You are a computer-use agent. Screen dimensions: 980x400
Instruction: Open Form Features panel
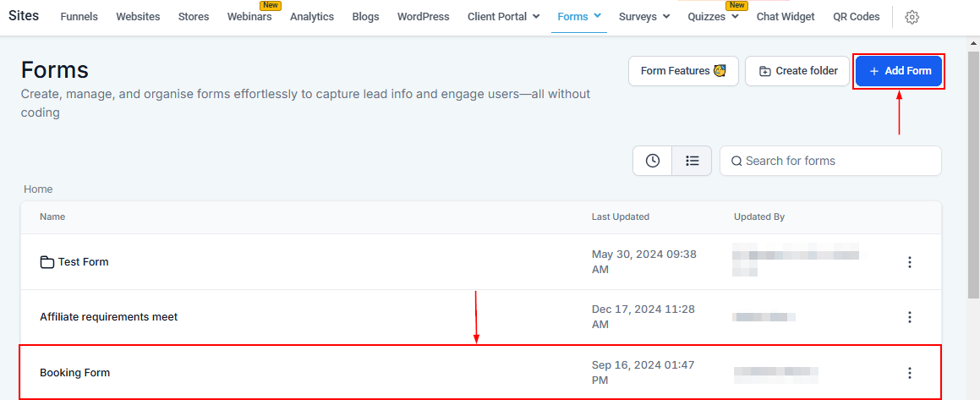683,71
